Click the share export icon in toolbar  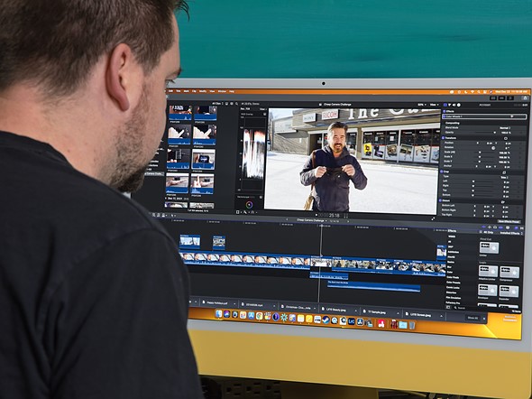(525, 97)
